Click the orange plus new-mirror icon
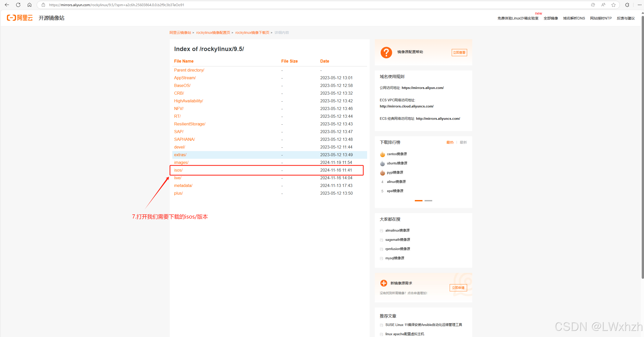The width and height of the screenshot is (644, 337). tap(384, 283)
